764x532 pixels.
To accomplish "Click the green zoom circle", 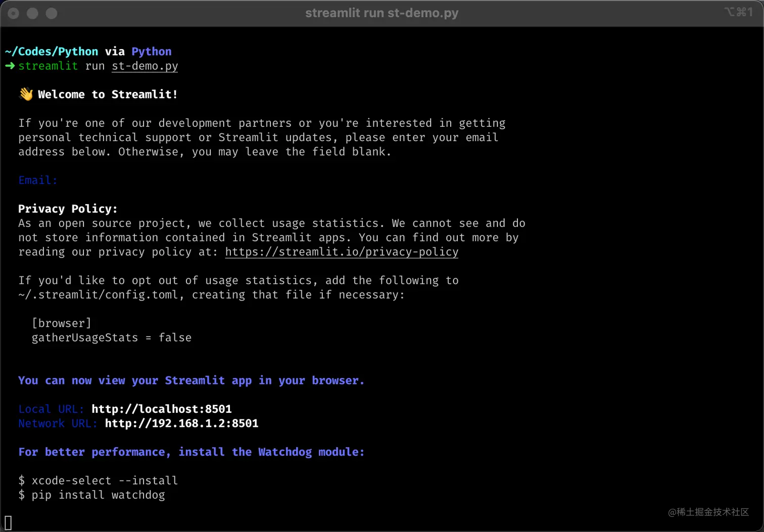I will coord(51,13).
